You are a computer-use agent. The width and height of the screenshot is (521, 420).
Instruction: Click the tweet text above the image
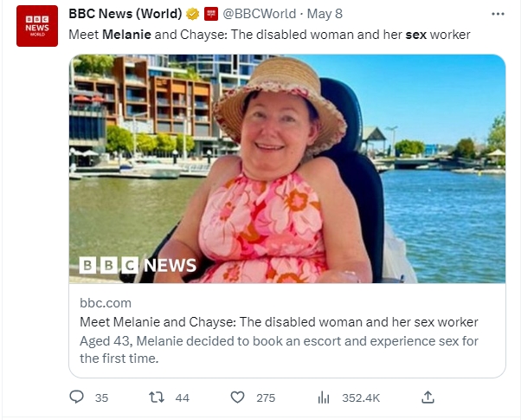[x=269, y=35]
